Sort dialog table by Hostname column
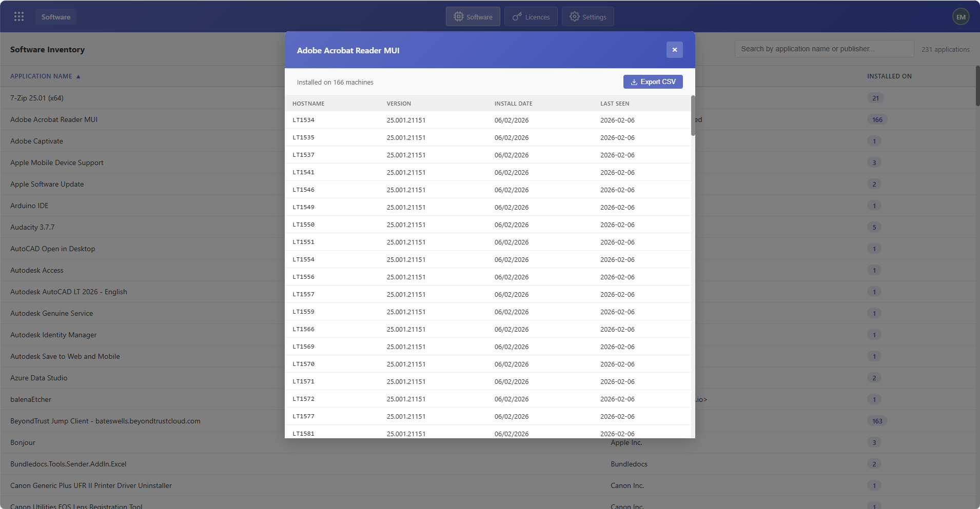 (308, 104)
